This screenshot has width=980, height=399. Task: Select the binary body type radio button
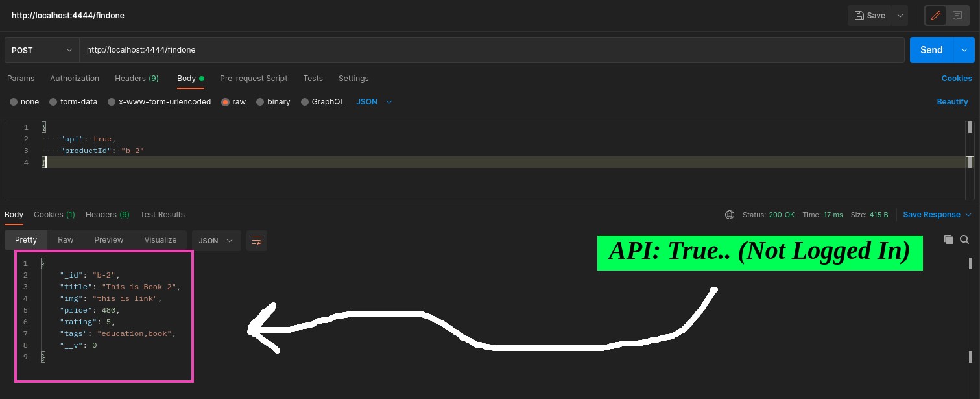pos(260,101)
